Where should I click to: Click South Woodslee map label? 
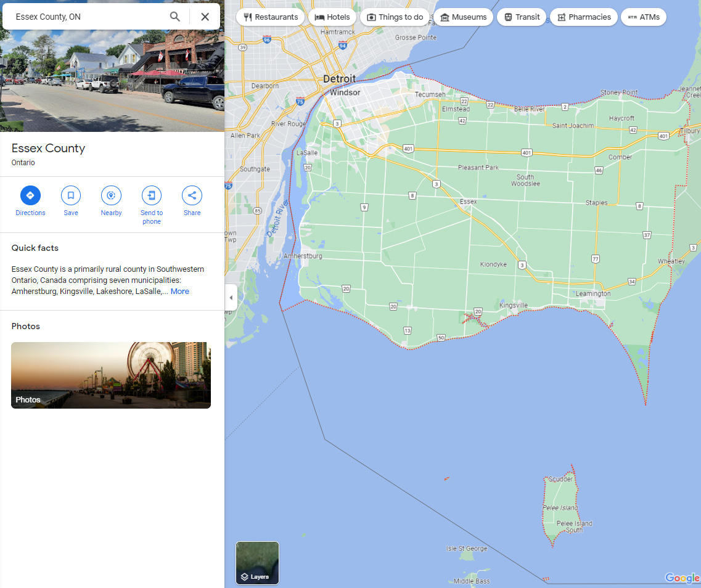[525, 180]
